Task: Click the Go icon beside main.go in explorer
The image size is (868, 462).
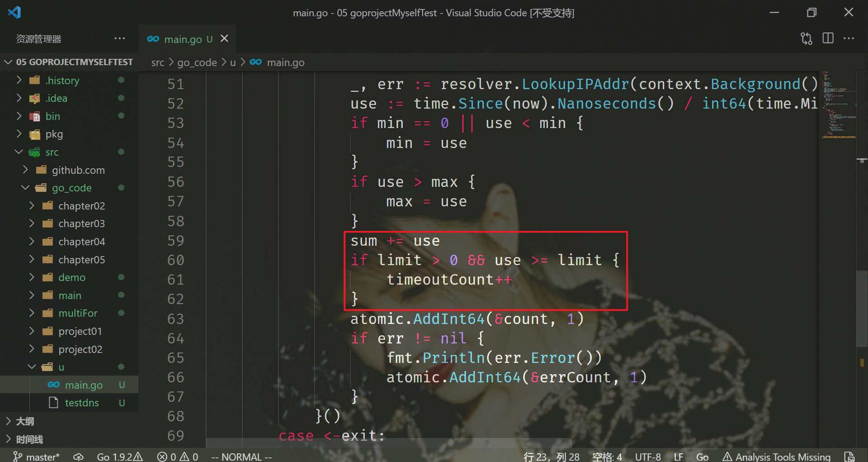Action: [54, 385]
